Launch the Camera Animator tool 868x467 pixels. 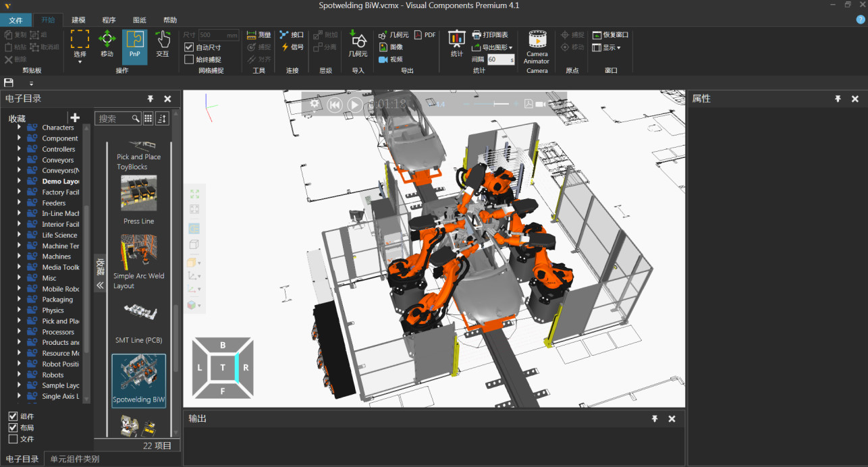[x=537, y=46]
